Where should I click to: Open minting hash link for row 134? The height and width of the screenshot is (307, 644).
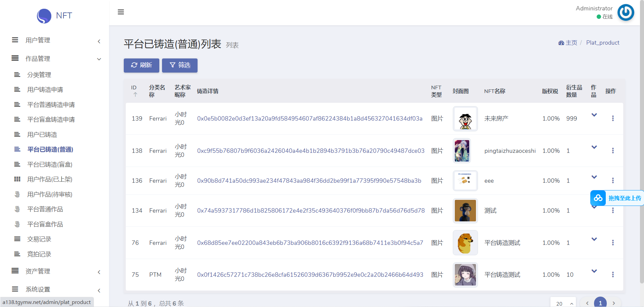(x=311, y=211)
